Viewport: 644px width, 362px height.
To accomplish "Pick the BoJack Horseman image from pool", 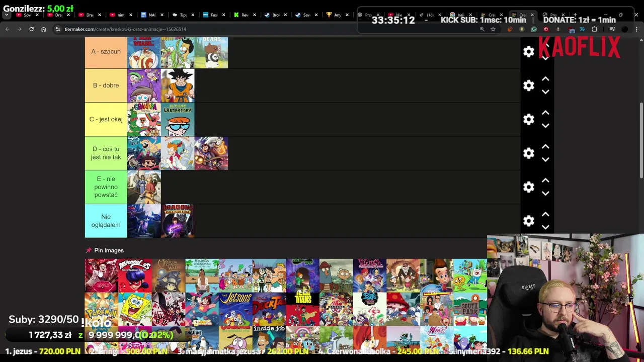I will tap(202, 276).
